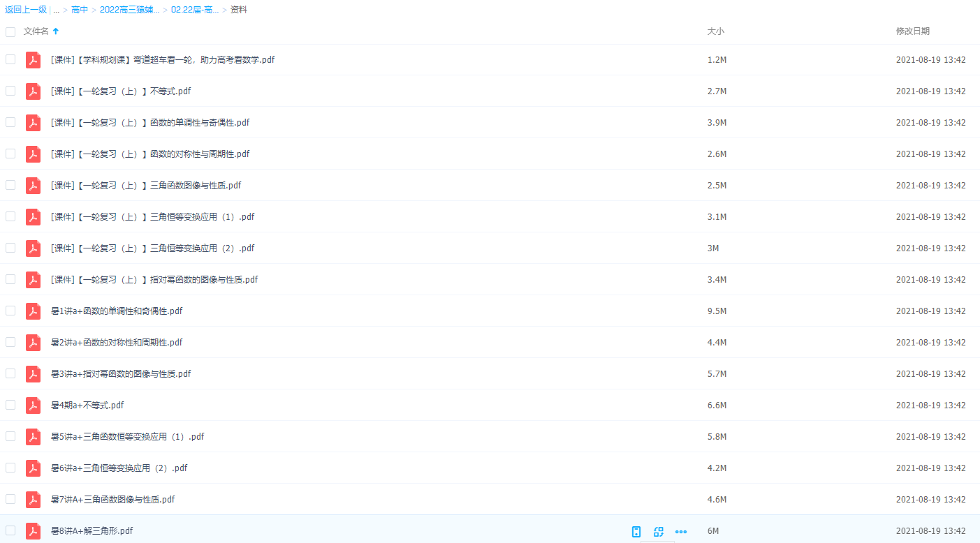Click PDF icon for 三角函数图像与性质 courseware
980x543 pixels.
[33, 186]
